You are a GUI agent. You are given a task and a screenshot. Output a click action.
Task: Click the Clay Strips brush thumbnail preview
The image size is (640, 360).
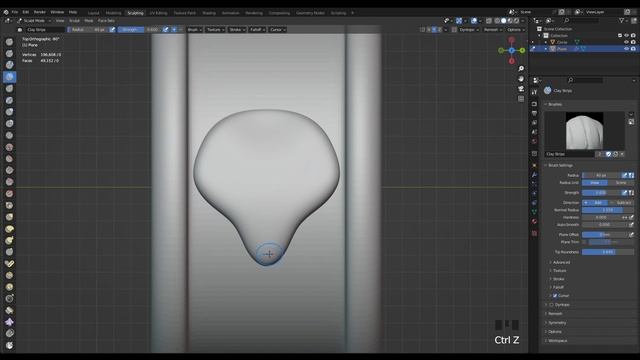point(584,131)
